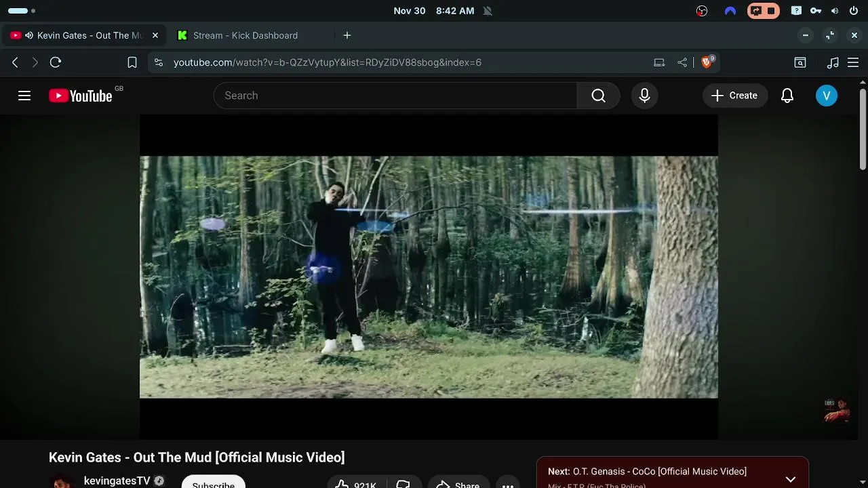Like the video with 921K likes
The height and width of the screenshot is (488, 868).
[356, 482]
